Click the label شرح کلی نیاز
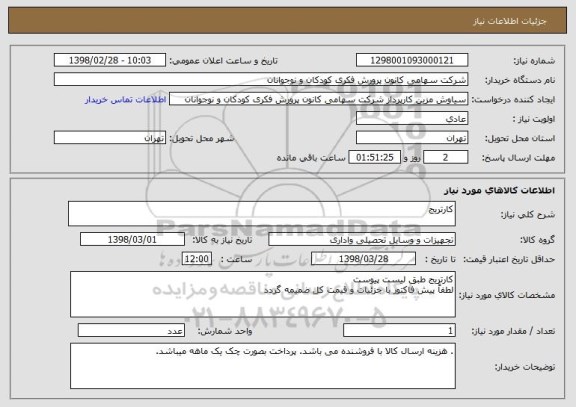 528,215
